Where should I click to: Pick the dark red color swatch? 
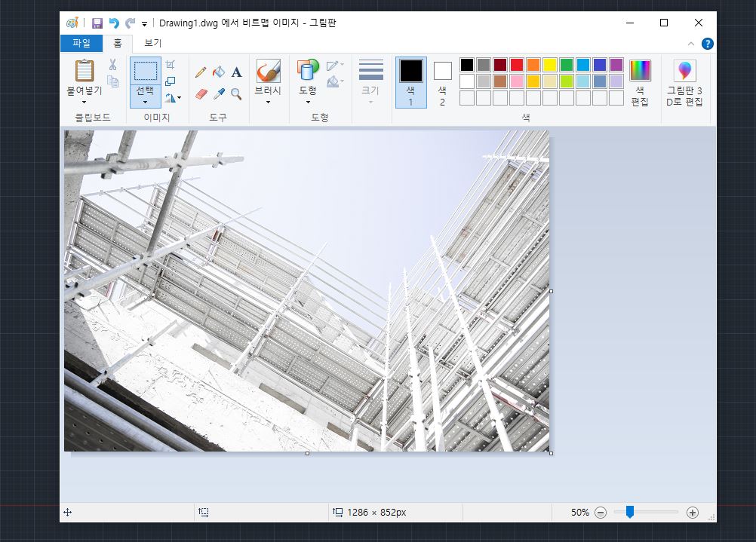coord(500,65)
